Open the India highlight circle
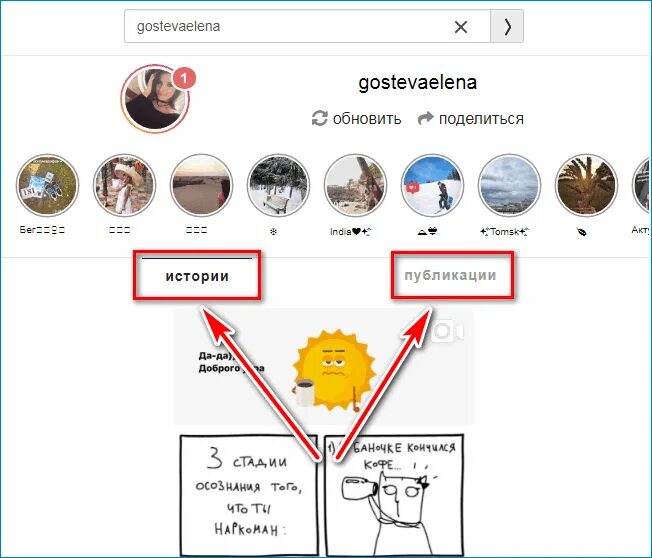Screen dimensions: 652x558 point(355,184)
